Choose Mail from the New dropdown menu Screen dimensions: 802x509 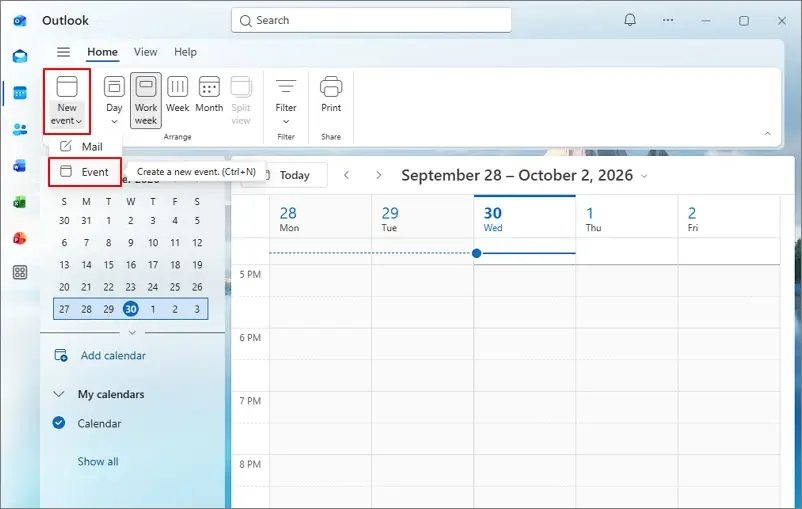(x=85, y=147)
